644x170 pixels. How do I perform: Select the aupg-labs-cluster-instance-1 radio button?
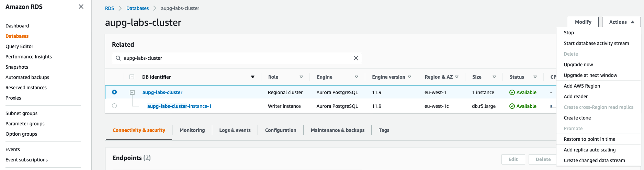114,106
